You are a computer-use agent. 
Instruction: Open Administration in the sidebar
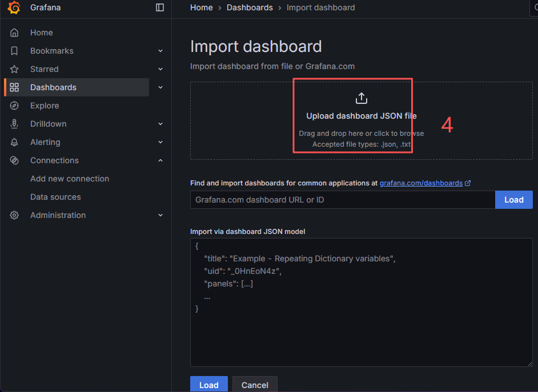click(x=58, y=215)
